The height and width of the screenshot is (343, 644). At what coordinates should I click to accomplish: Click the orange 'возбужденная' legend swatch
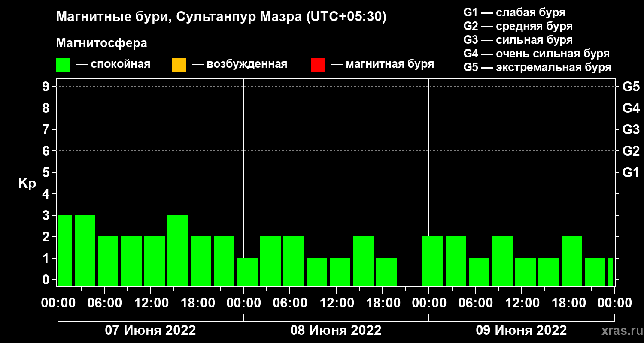click(x=179, y=65)
